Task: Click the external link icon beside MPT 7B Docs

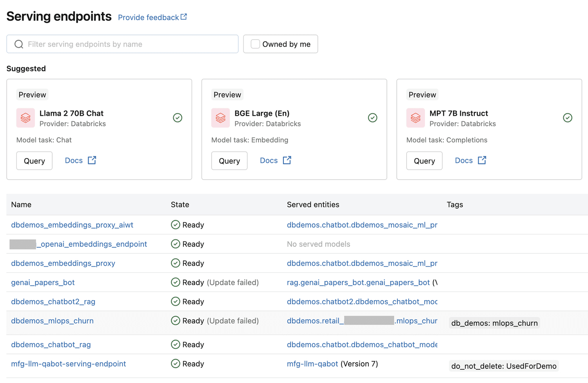Action: click(x=482, y=160)
